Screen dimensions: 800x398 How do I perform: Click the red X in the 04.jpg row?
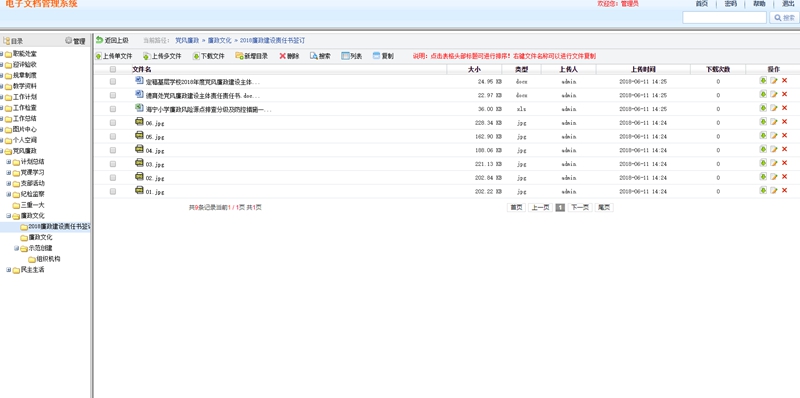pyautogui.click(x=785, y=150)
